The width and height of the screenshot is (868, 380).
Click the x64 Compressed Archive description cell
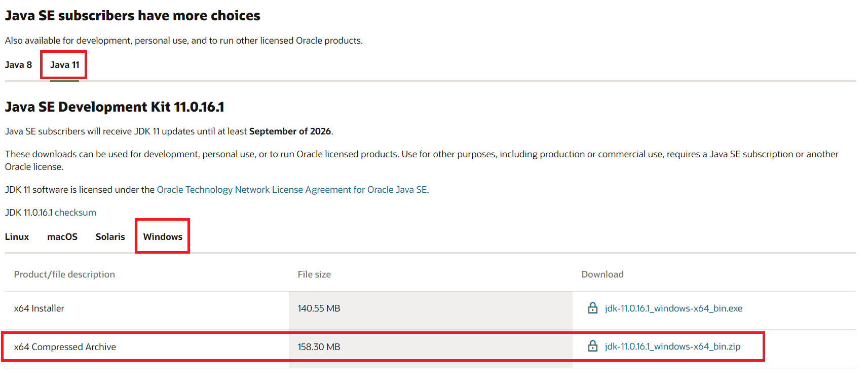coord(65,347)
